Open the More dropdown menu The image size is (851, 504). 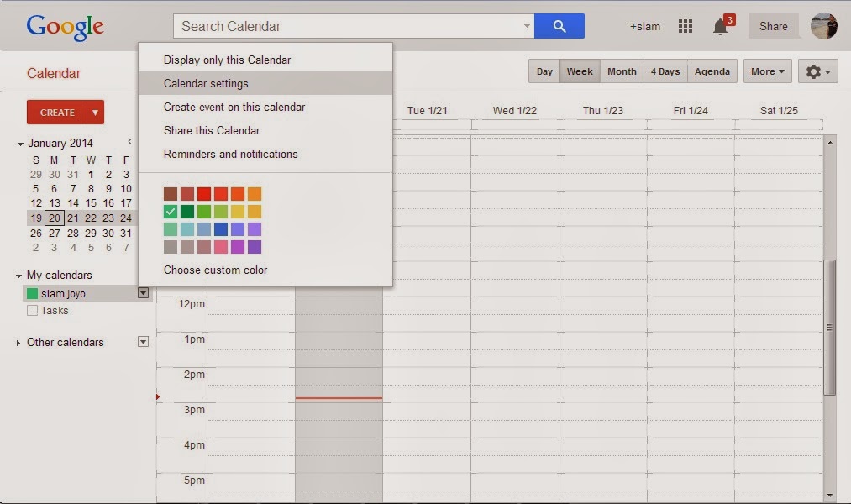(768, 71)
